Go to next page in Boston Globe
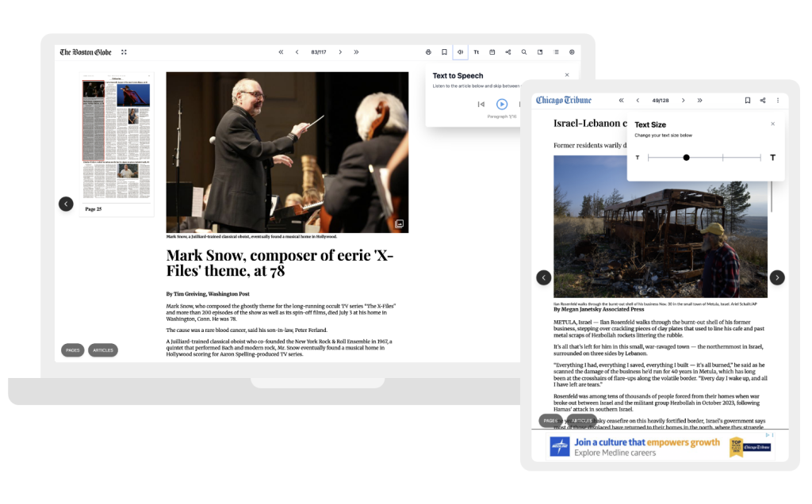Viewport: 812px width, 504px height. point(340,52)
